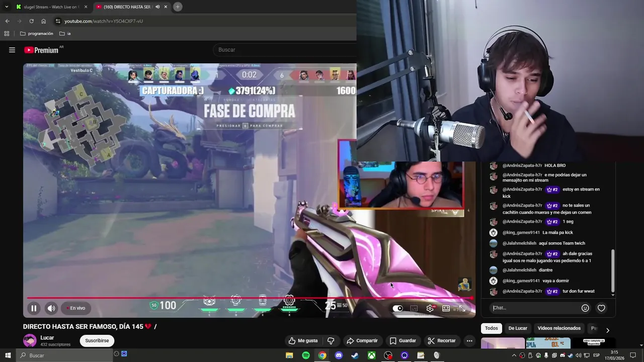
Task: Close the slugel Stream browser tab
Action: (86, 7)
